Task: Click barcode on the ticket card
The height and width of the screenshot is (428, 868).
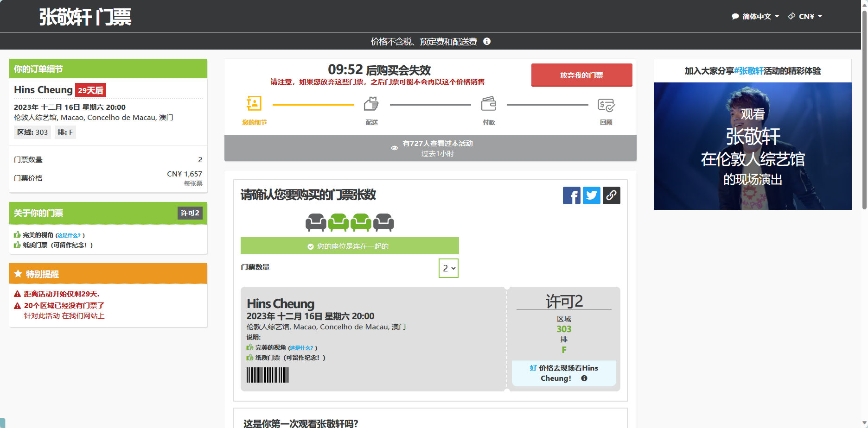Action: 268,375
